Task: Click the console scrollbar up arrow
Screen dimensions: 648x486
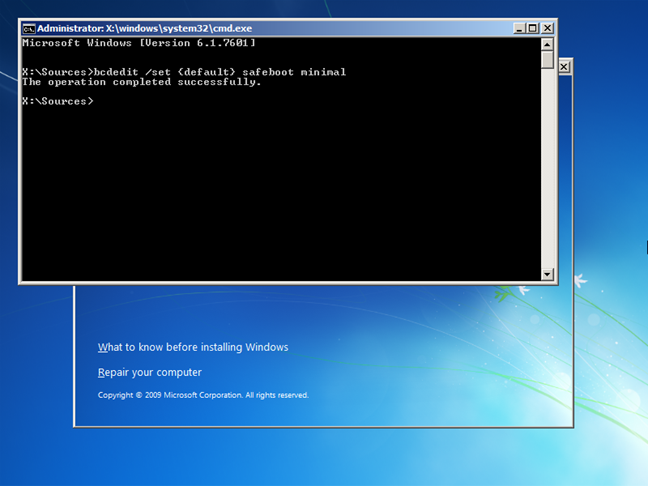Action: coord(547,44)
